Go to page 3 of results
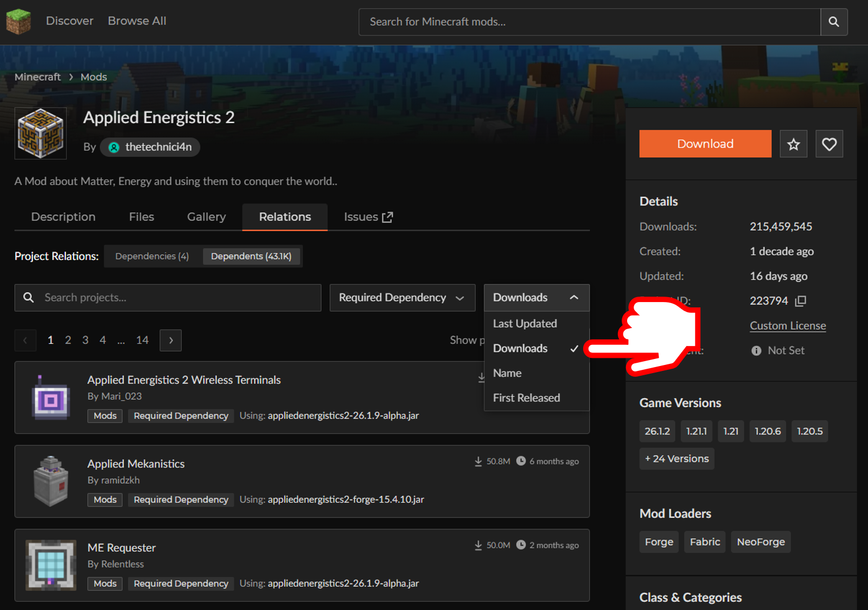This screenshot has width=868, height=610. coord(85,341)
